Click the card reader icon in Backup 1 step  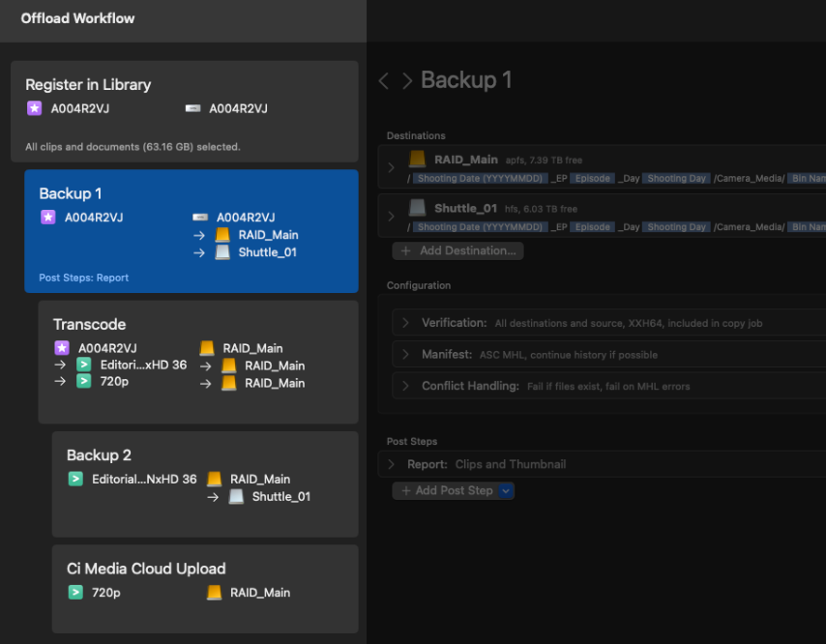click(x=200, y=218)
